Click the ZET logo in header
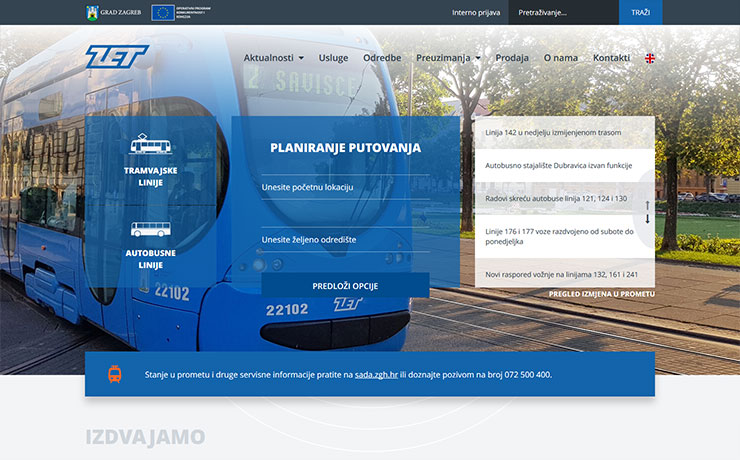 117,57
